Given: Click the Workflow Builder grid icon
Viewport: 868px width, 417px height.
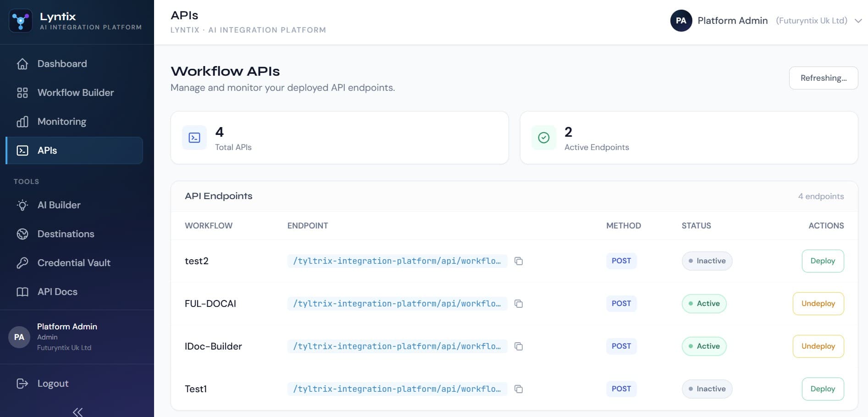Looking at the screenshot, I should point(22,93).
